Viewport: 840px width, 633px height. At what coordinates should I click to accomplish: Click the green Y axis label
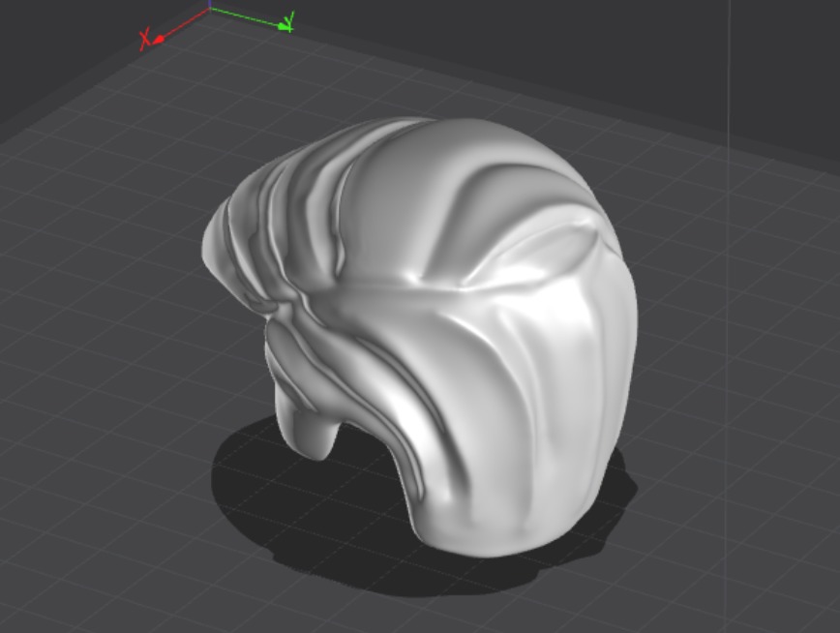pos(289,21)
